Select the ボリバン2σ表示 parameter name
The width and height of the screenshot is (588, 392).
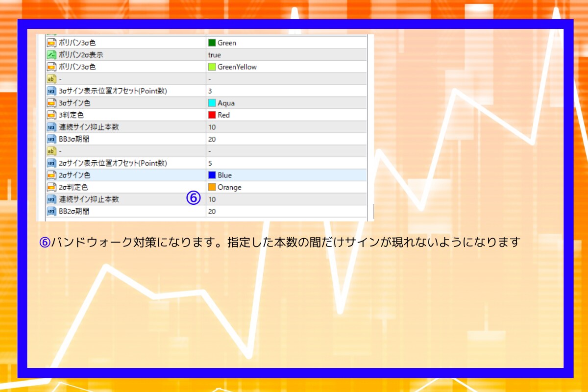pyautogui.click(x=80, y=55)
